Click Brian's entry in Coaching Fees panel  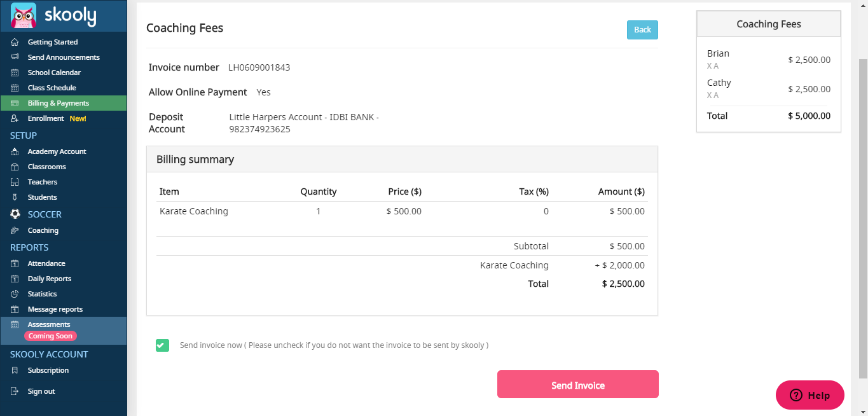(x=769, y=59)
